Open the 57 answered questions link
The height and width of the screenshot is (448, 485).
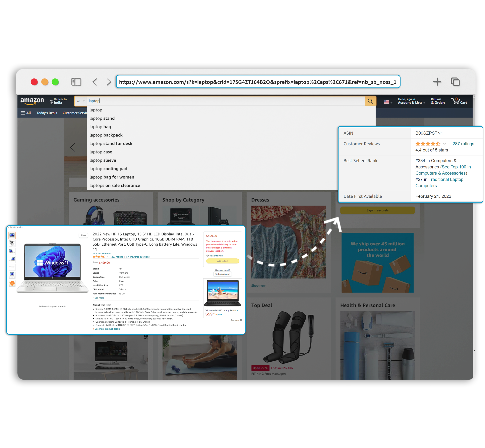(x=138, y=257)
